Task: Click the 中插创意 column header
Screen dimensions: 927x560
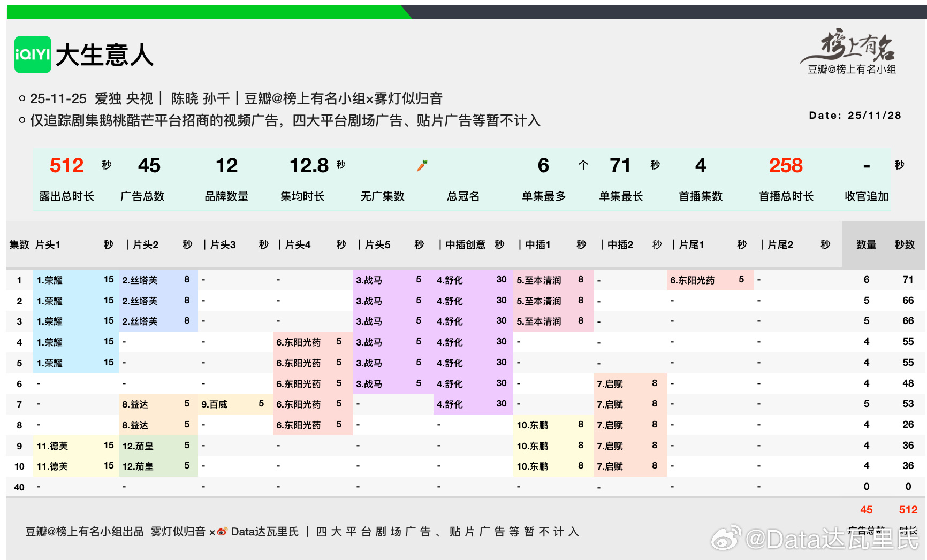Action: click(466, 244)
